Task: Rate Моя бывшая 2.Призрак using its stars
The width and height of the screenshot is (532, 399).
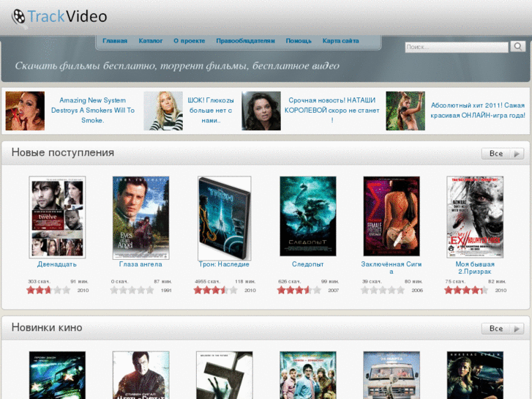Action: coord(466,290)
